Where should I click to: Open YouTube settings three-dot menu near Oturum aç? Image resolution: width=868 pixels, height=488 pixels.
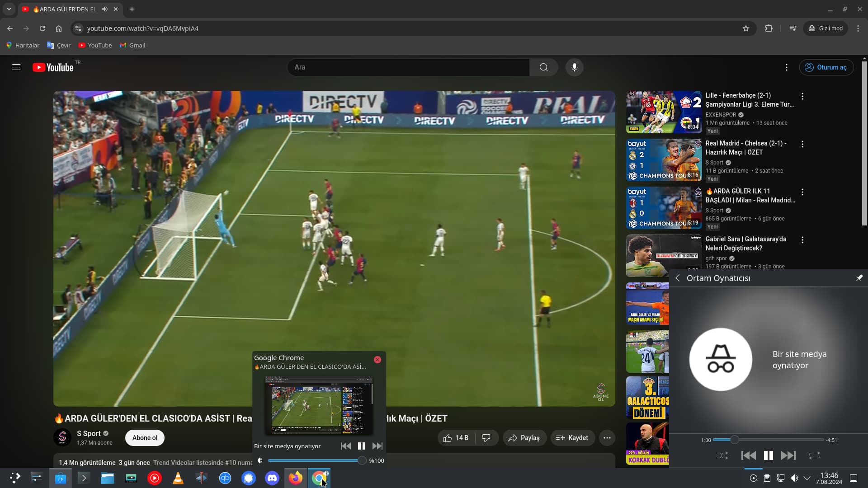pos(787,67)
